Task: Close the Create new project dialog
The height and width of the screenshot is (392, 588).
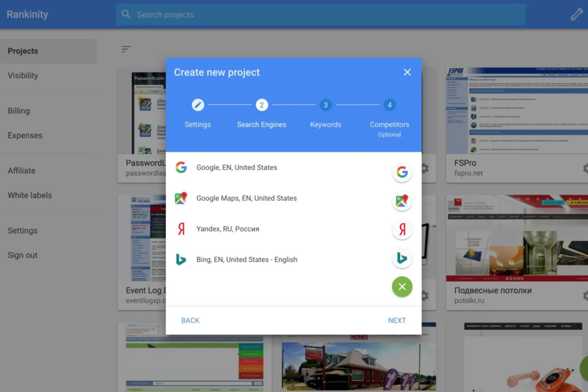Action: click(x=407, y=73)
